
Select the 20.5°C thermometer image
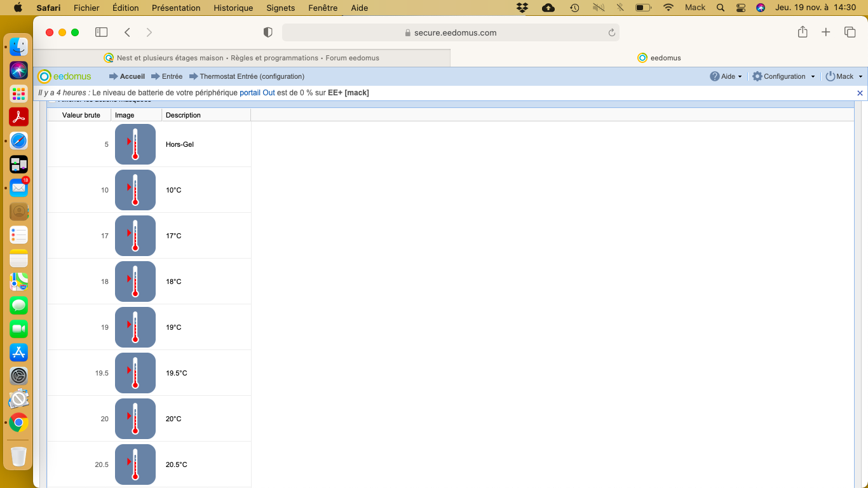point(135,464)
